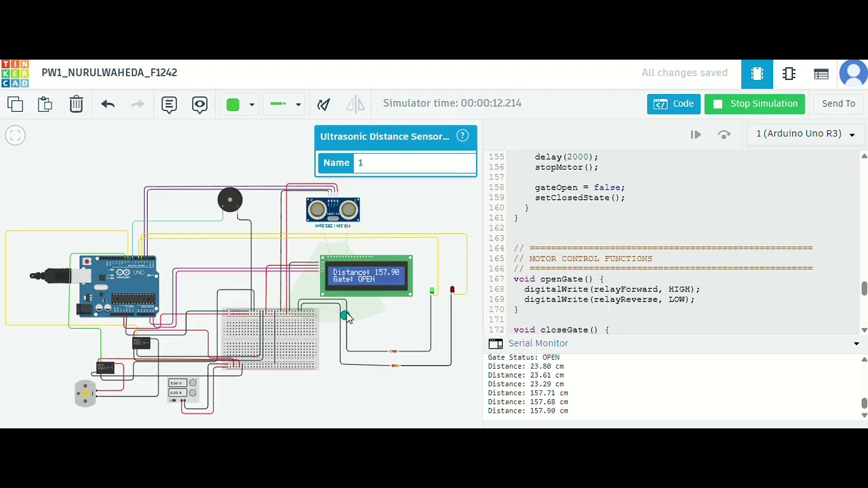
Task: Toggle the Code editor panel
Action: click(673, 104)
